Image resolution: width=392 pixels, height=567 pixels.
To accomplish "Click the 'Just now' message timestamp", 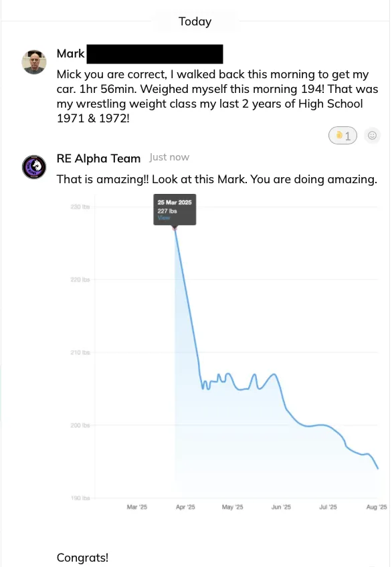I will point(169,157).
